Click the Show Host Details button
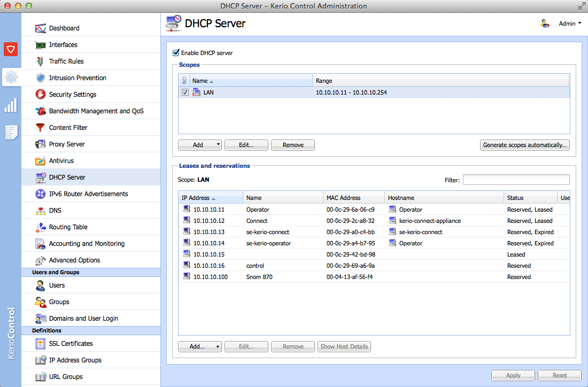 pos(344,346)
